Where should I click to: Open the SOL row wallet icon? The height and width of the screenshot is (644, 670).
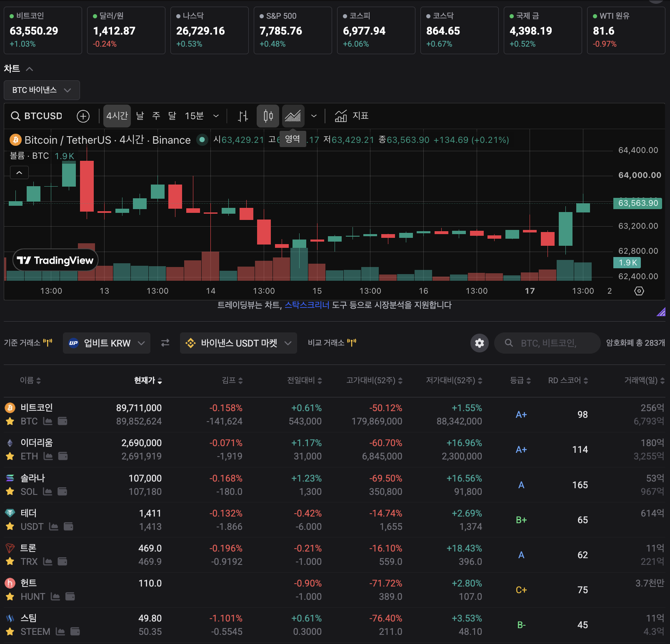tap(62, 492)
